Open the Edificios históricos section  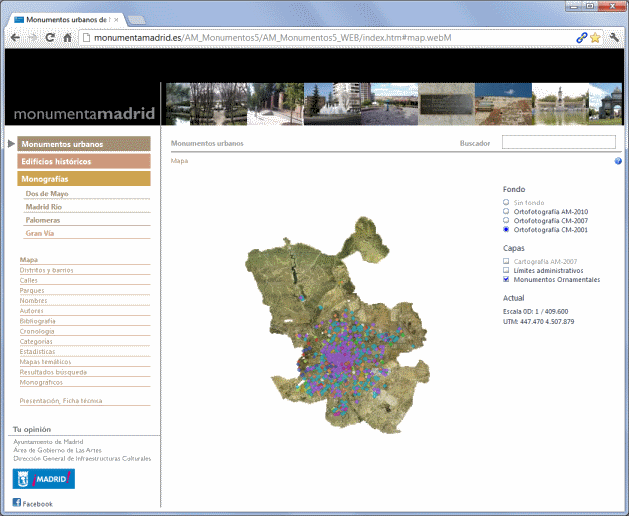click(84, 161)
